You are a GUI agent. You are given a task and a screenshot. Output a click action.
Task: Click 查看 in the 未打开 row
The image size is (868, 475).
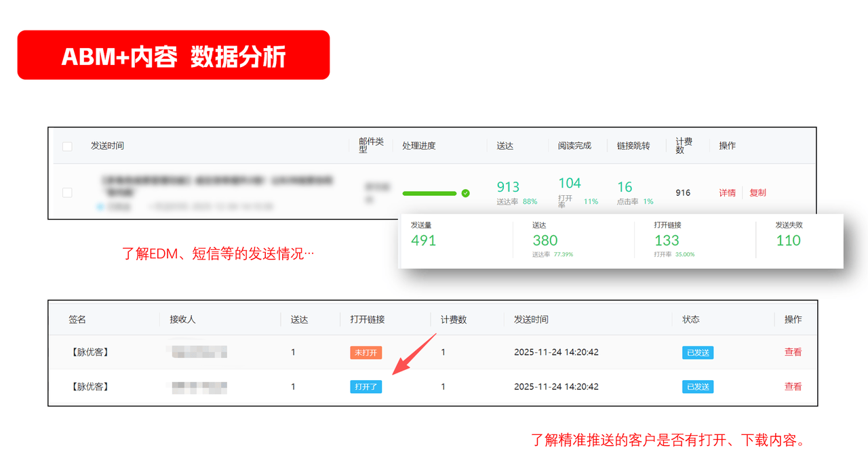[x=793, y=352]
